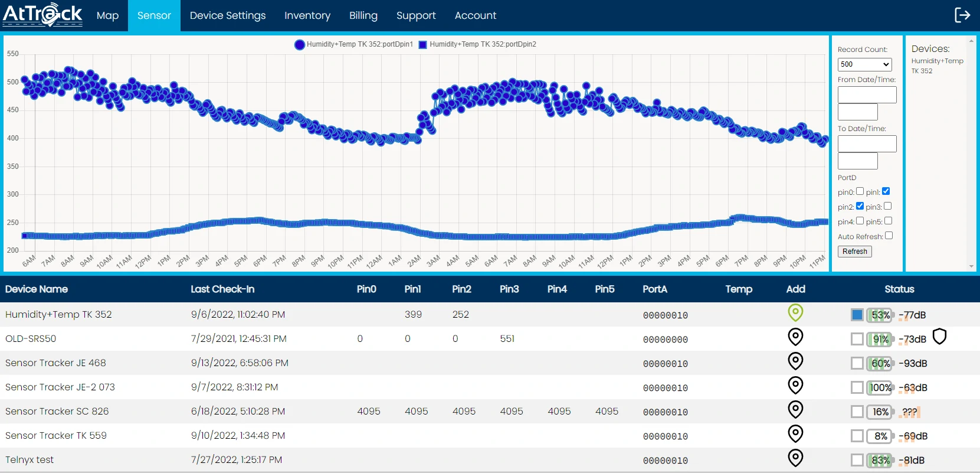Open the Record Count dropdown
The height and width of the screenshot is (473, 980).
click(x=864, y=64)
